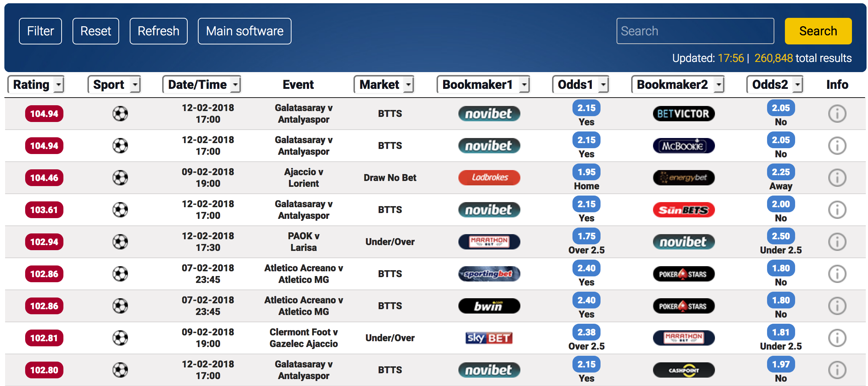Click the energybet bookmaker logo
The height and width of the screenshot is (386, 868).
tap(684, 178)
